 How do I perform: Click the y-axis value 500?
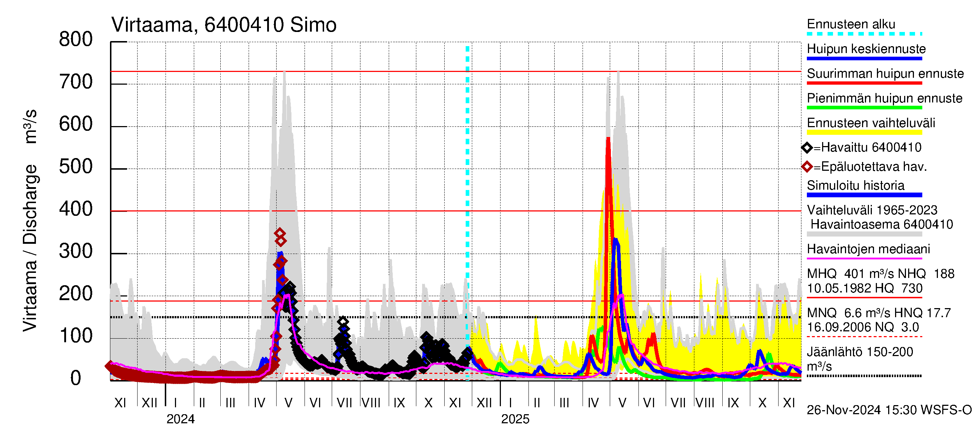pos(76,167)
